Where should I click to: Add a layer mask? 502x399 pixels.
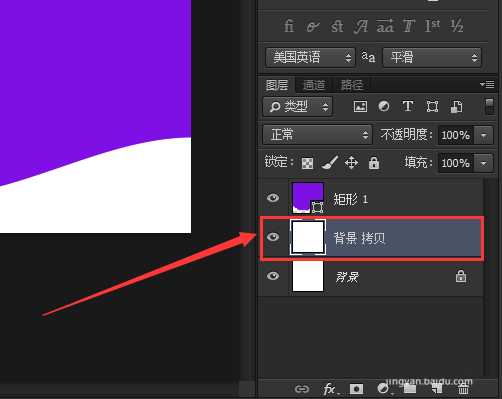coord(356,389)
